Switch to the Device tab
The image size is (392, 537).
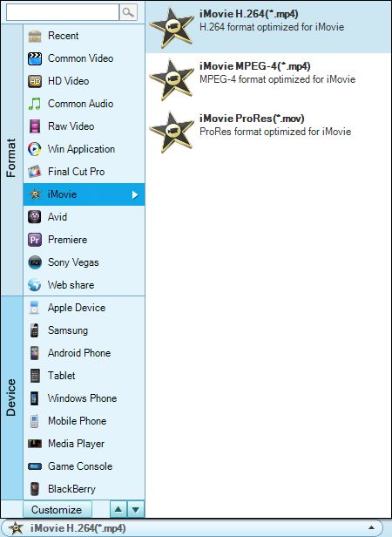[11, 398]
